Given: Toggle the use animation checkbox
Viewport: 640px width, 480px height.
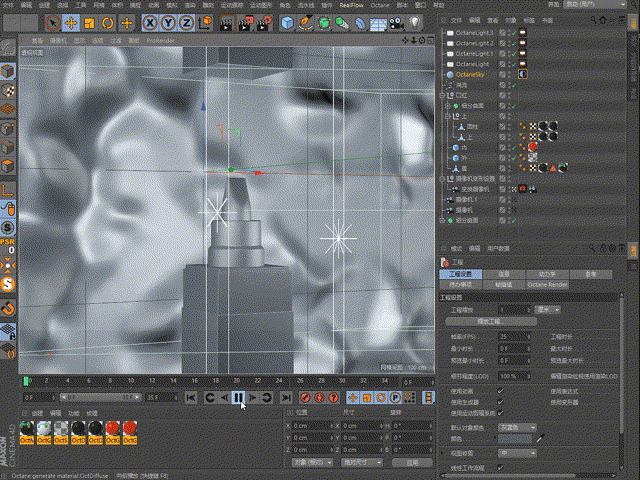Looking at the screenshot, I should (x=501, y=391).
